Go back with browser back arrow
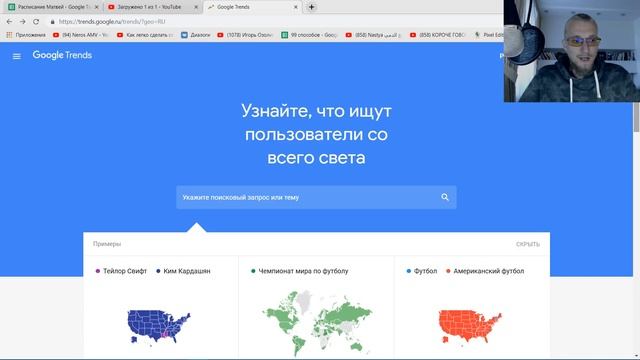 click(9, 22)
